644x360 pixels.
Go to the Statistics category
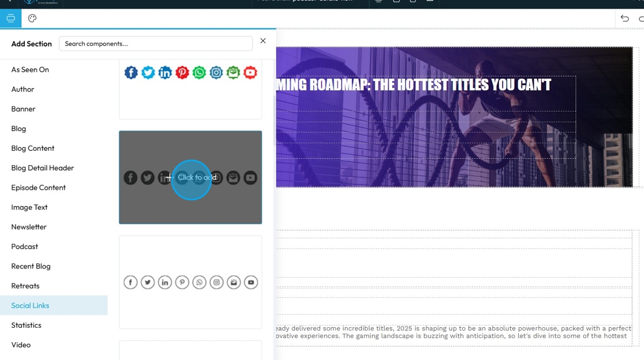click(x=26, y=325)
